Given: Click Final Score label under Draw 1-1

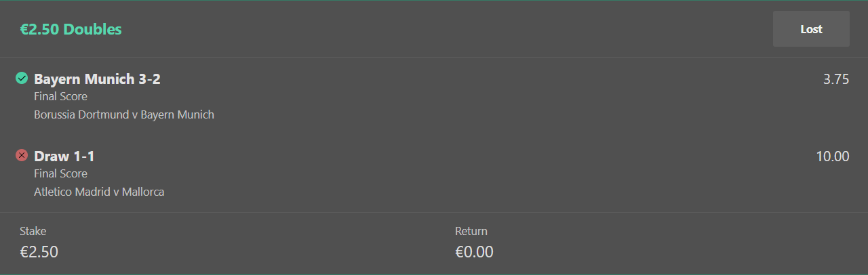Looking at the screenshot, I should pyautogui.click(x=60, y=174).
